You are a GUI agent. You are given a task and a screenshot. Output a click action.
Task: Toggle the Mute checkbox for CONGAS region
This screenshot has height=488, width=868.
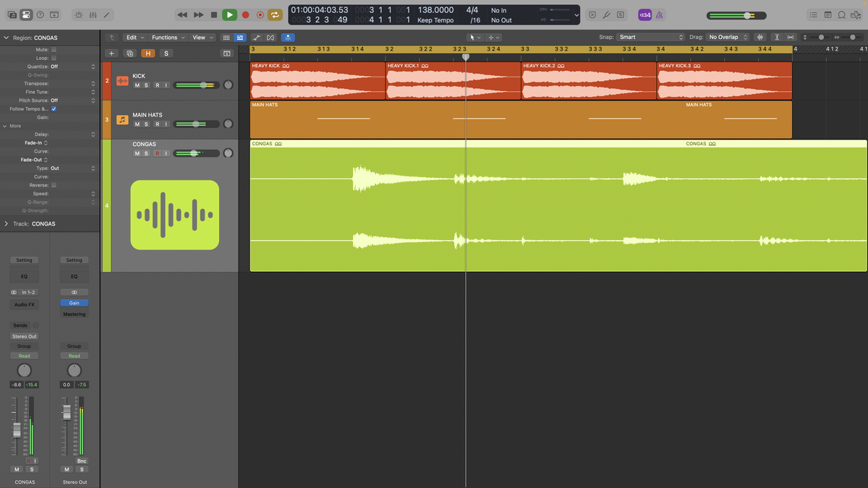tap(54, 50)
